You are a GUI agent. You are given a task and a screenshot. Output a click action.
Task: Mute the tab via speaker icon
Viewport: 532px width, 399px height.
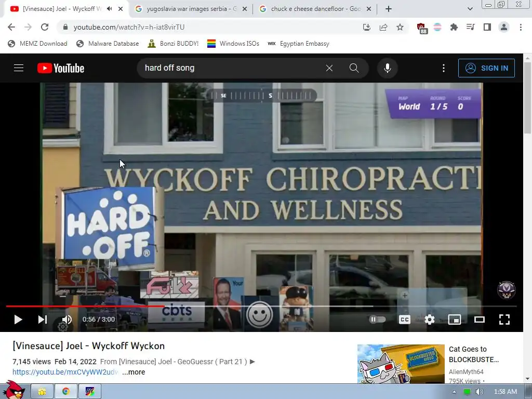coord(109,9)
